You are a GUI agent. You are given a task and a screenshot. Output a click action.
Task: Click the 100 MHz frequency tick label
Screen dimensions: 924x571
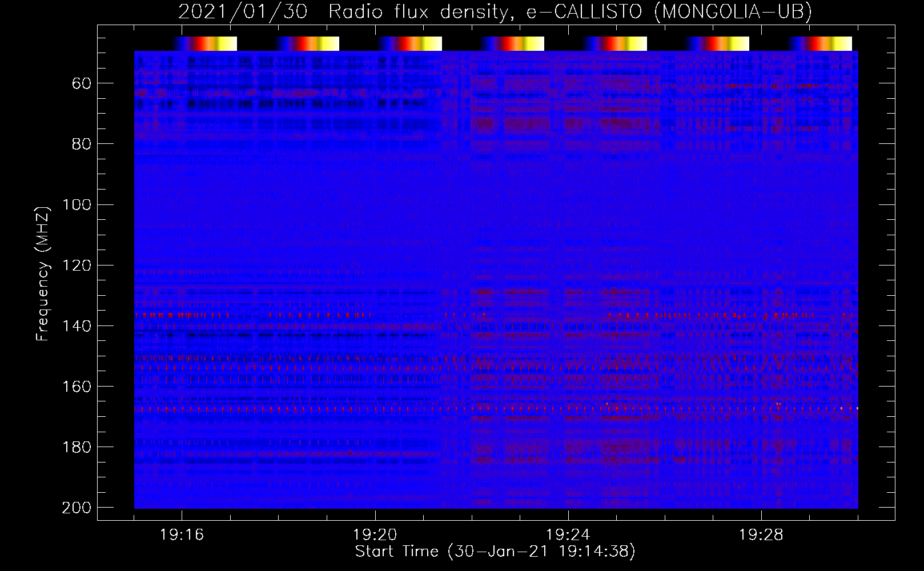[77, 205]
